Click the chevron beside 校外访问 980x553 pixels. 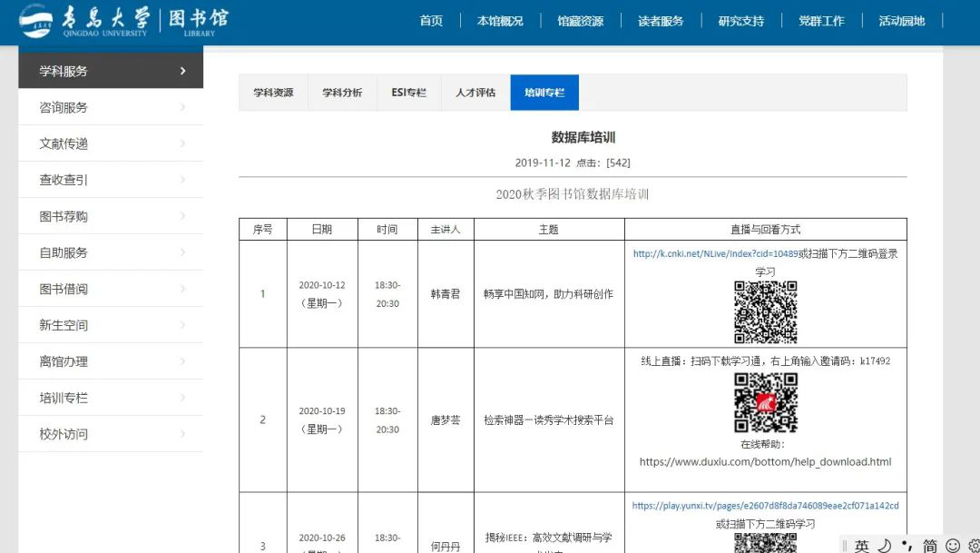[182, 434]
